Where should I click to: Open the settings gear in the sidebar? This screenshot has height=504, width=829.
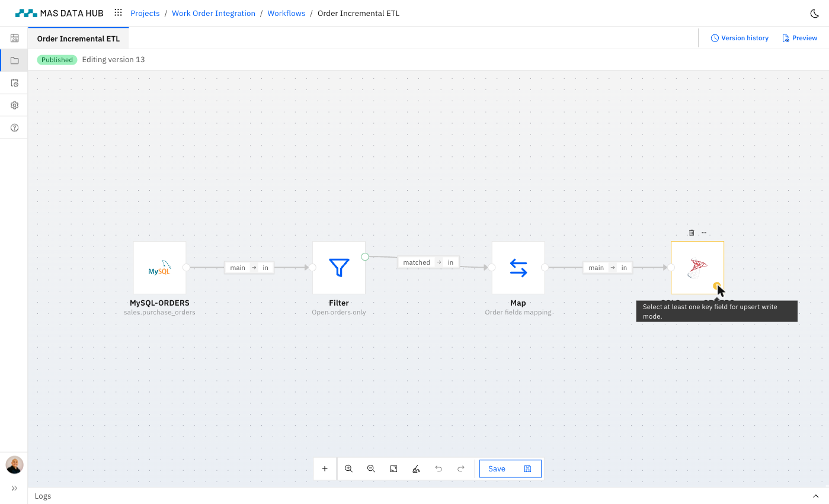click(14, 105)
